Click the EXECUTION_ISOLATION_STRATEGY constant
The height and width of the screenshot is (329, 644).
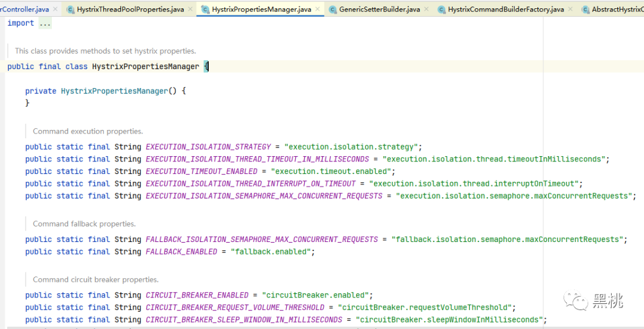[x=208, y=147]
